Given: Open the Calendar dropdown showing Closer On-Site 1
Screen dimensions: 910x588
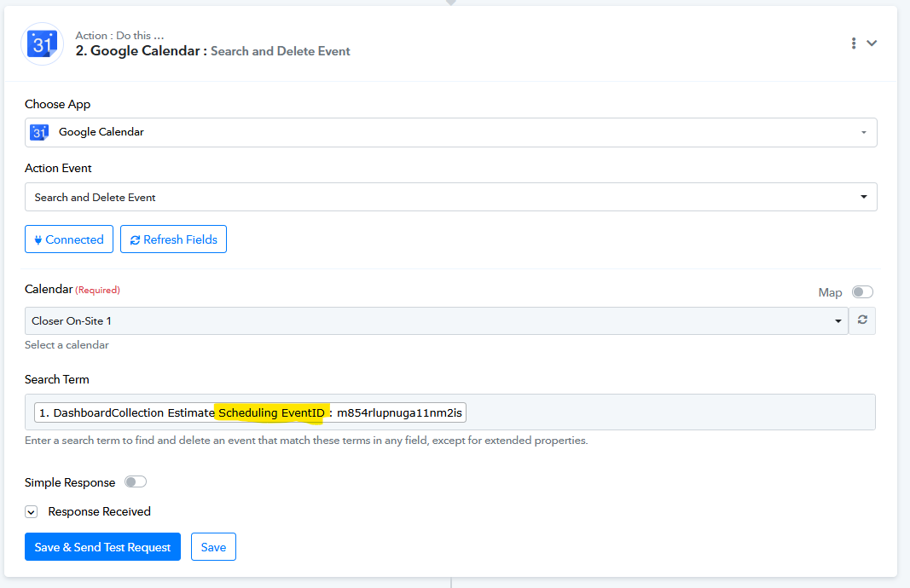Looking at the screenshot, I should pos(437,320).
